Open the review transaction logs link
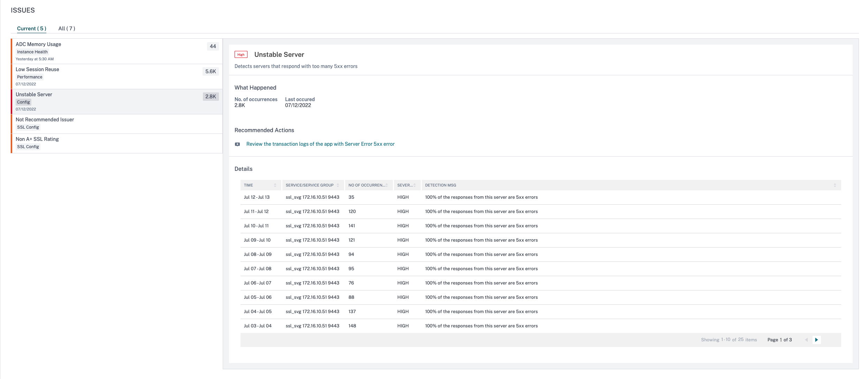 (320, 144)
